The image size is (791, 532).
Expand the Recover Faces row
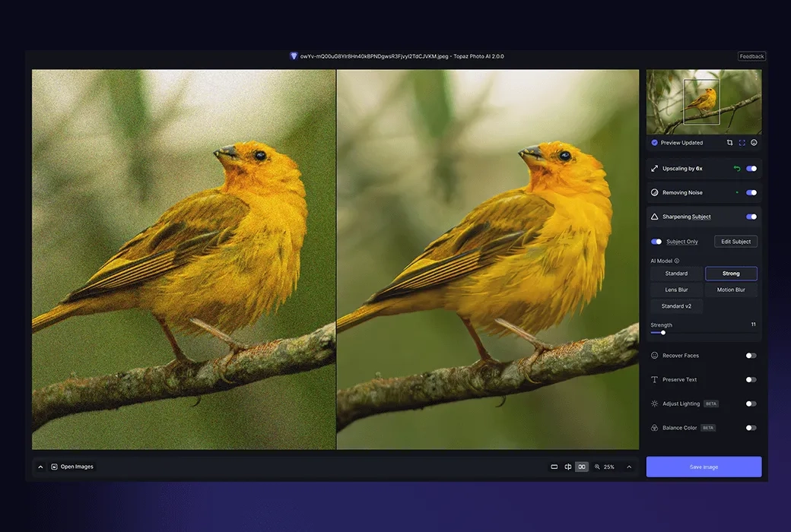(704, 356)
